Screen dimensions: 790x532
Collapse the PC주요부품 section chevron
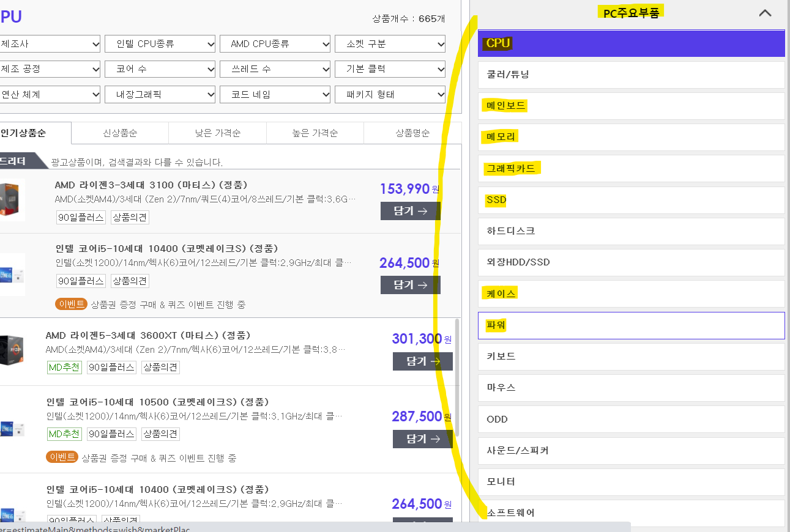765,13
